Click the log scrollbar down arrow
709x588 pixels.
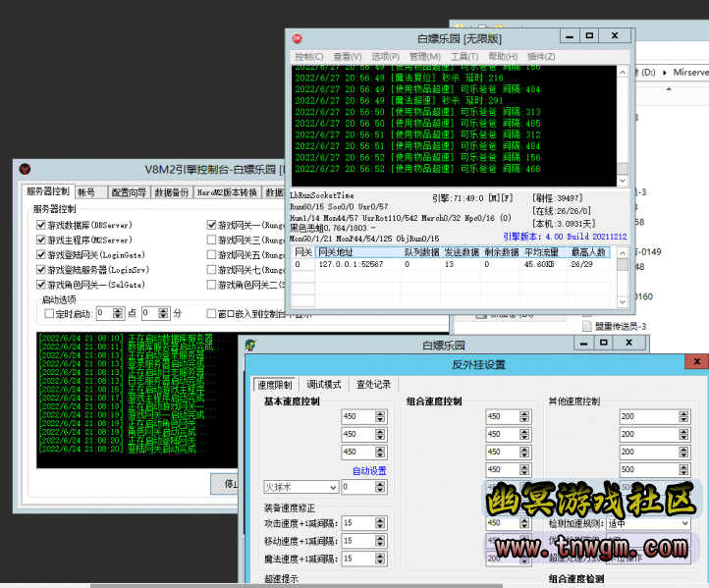(x=623, y=181)
